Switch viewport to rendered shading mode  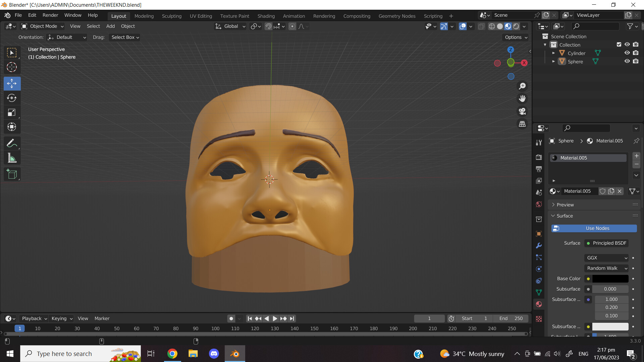[517, 26]
